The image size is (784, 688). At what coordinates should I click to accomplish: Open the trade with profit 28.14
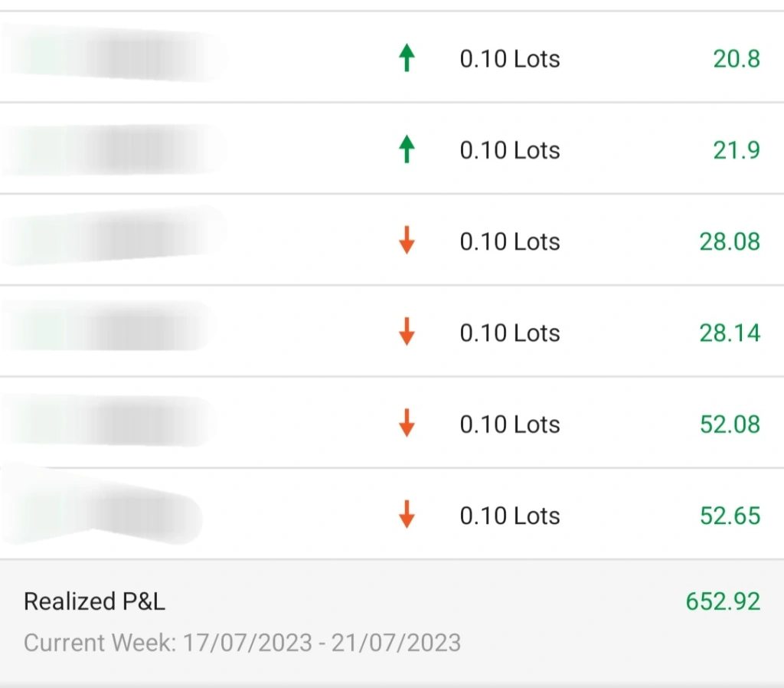click(392, 331)
